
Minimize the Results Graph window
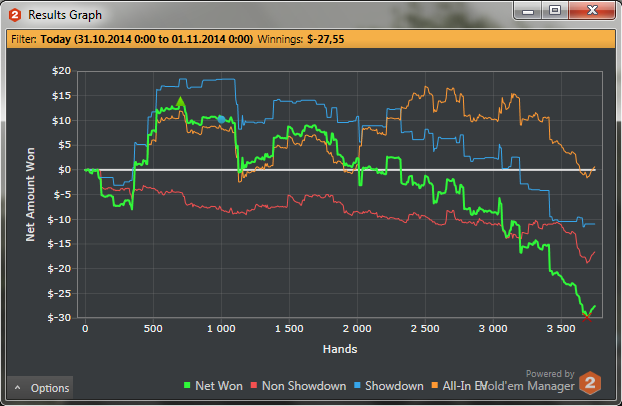tap(528, 10)
